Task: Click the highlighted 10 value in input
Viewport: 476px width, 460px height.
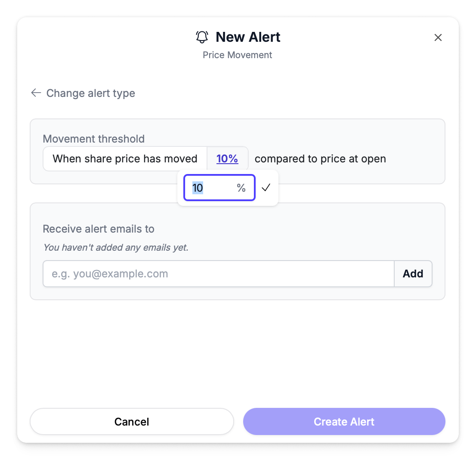Action: point(198,188)
